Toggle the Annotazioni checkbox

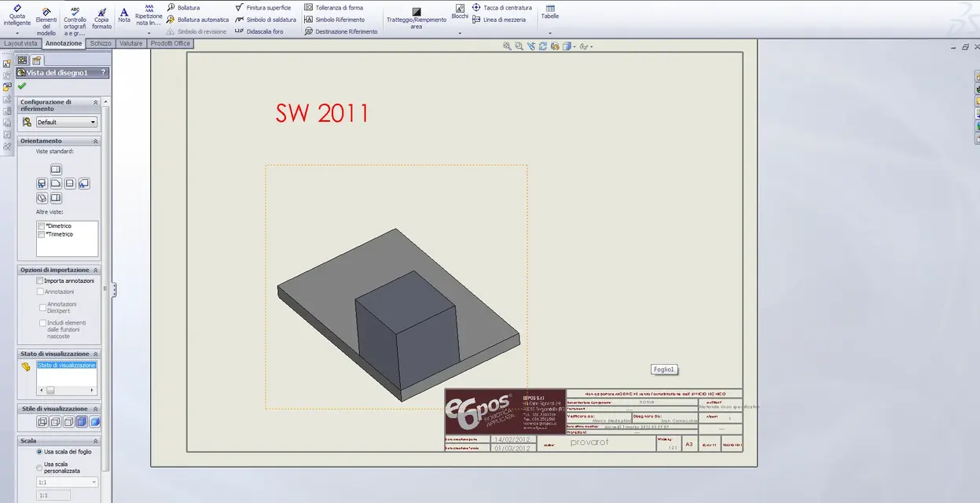click(x=40, y=292)
